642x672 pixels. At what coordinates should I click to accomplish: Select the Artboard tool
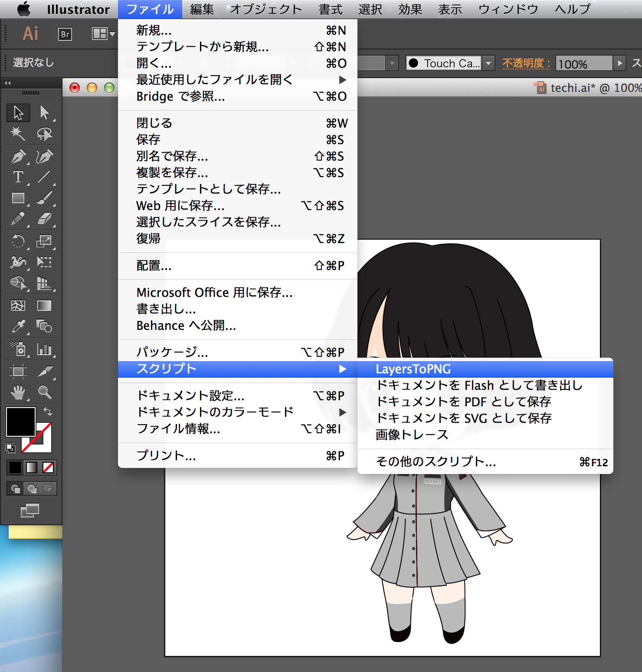[18, 371]
